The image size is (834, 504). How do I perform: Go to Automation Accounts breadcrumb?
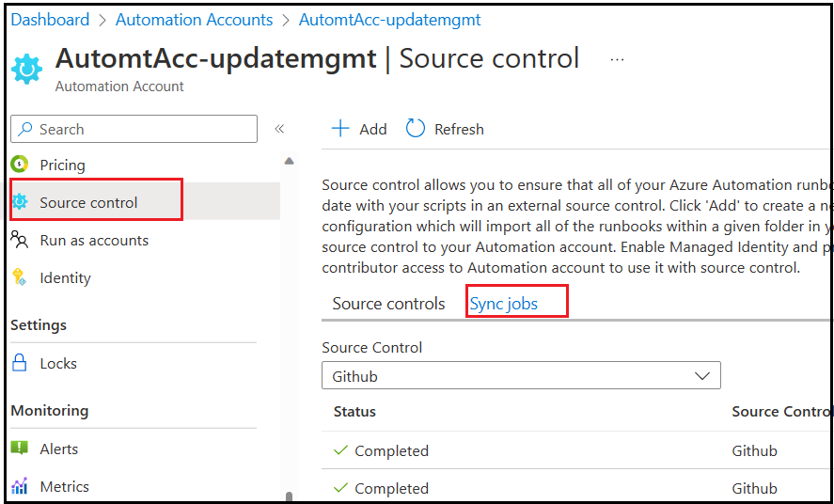point(194,20)
